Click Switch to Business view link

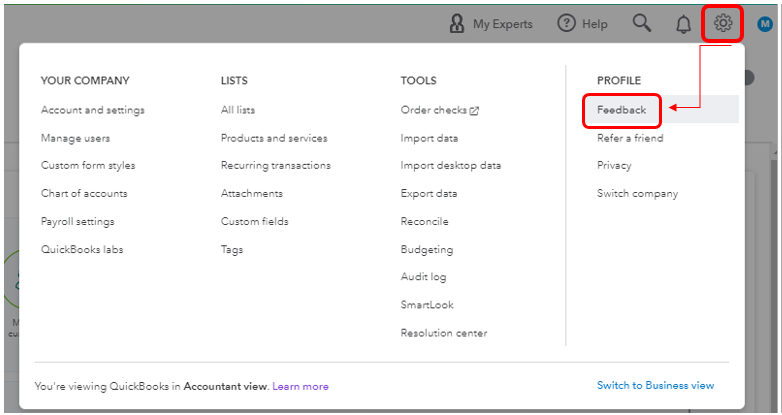tap(655, 385)
